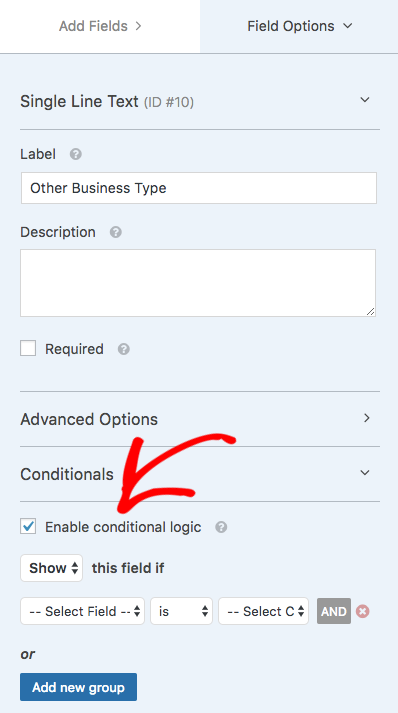The width and height of the screenshot is (398, 713).
Task: Collapse the Conditionals section chevron
Action: pyautogui.click(x=365, y=472)
